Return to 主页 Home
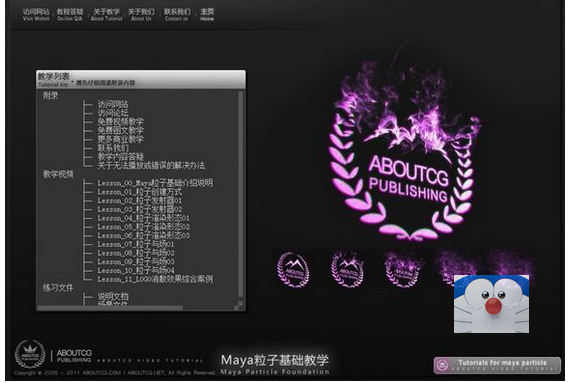The width and height of the screenshot is (579, 383). [x=207, y=14]
